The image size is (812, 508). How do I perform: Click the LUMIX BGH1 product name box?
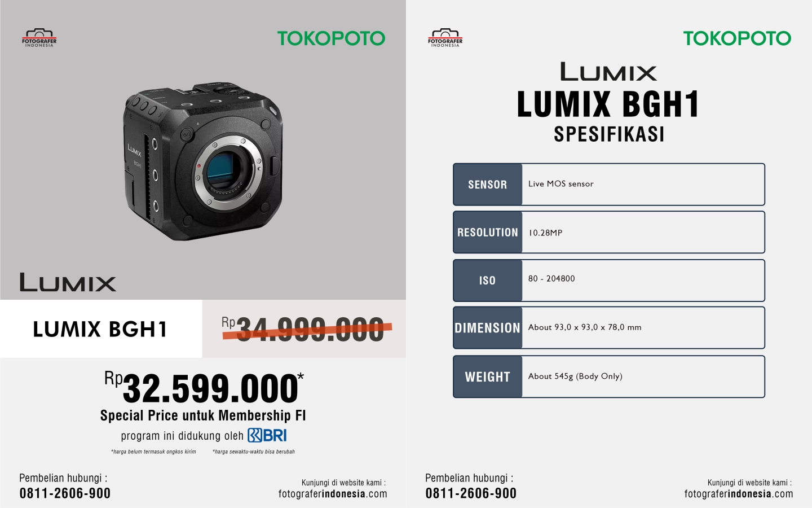tap(101, 329)
